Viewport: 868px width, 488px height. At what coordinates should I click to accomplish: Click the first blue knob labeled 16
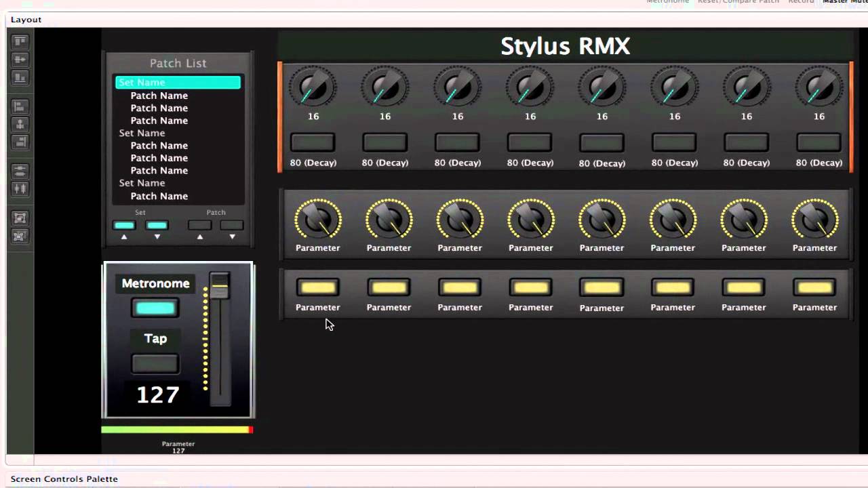click(x=313, y=88)
